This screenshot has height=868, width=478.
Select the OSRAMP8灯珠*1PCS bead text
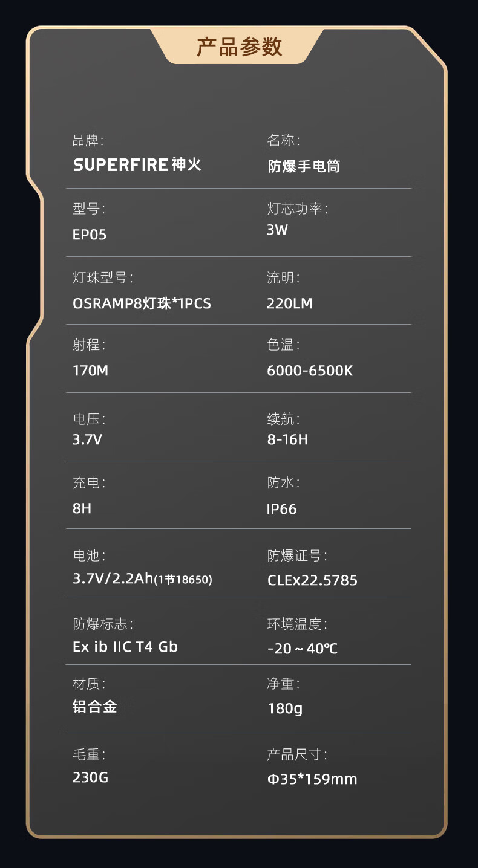(x=142, y=303)
